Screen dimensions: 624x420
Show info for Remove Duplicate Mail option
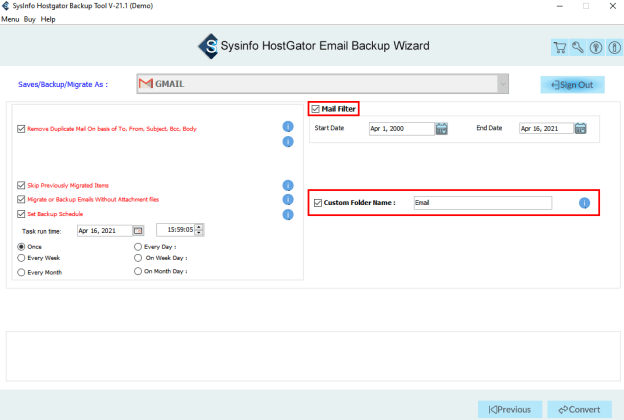(x=288, y=127)
